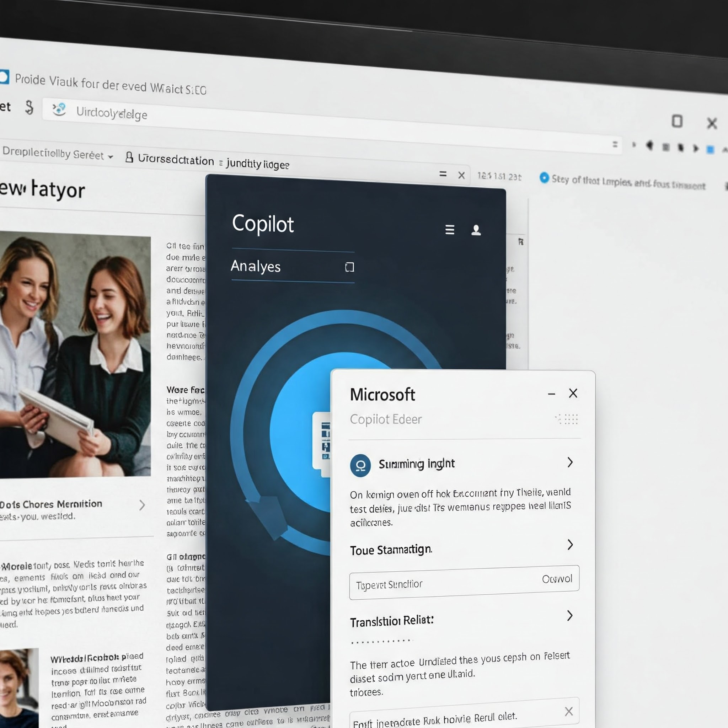
Task: Toggle the square checkbox beside Analyes
Action: (349, 267)
